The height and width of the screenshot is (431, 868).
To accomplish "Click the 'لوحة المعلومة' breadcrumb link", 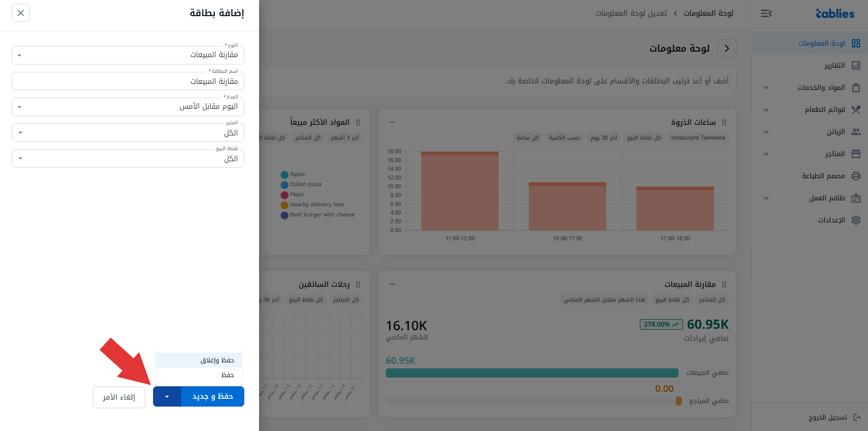I will coord(708,13).
